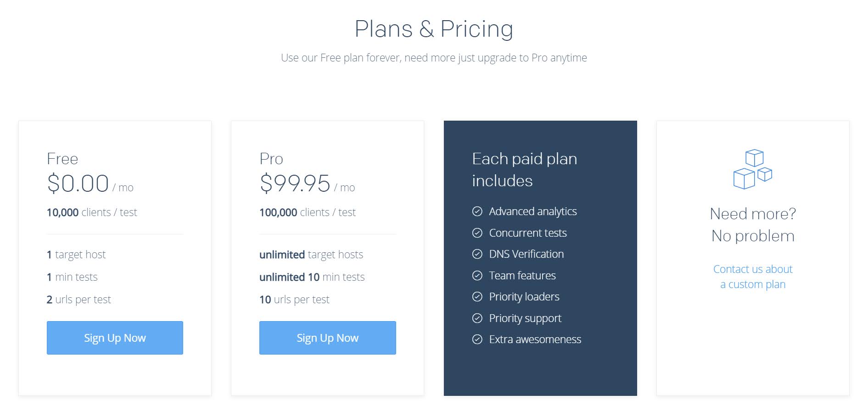Click checkmark icon beside Team features

tap(477, 276)
